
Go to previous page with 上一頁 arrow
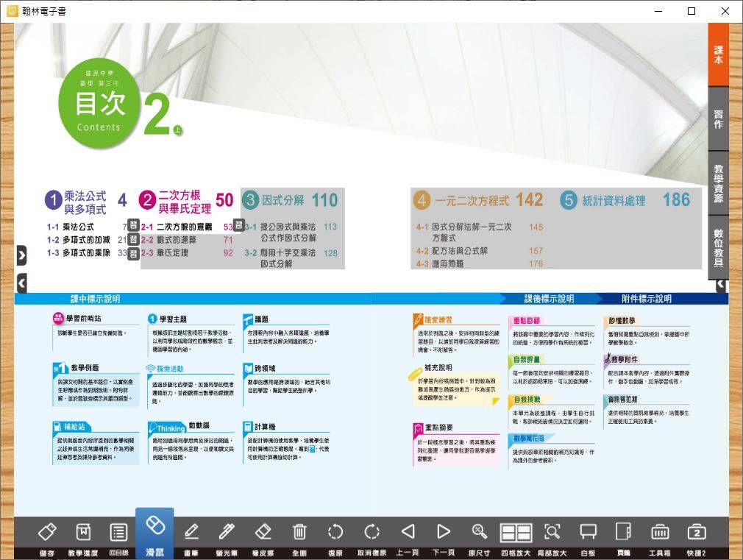[408, 533]
